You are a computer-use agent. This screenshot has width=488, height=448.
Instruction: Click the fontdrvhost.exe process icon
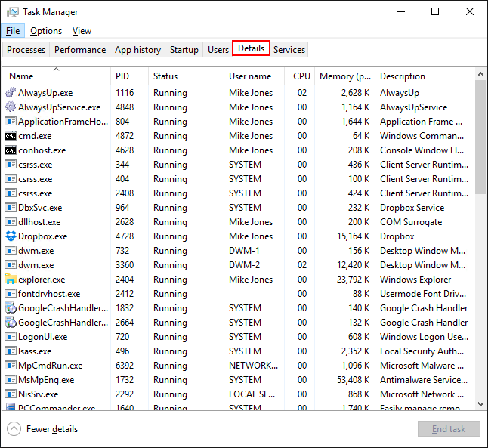click(11, 294)
